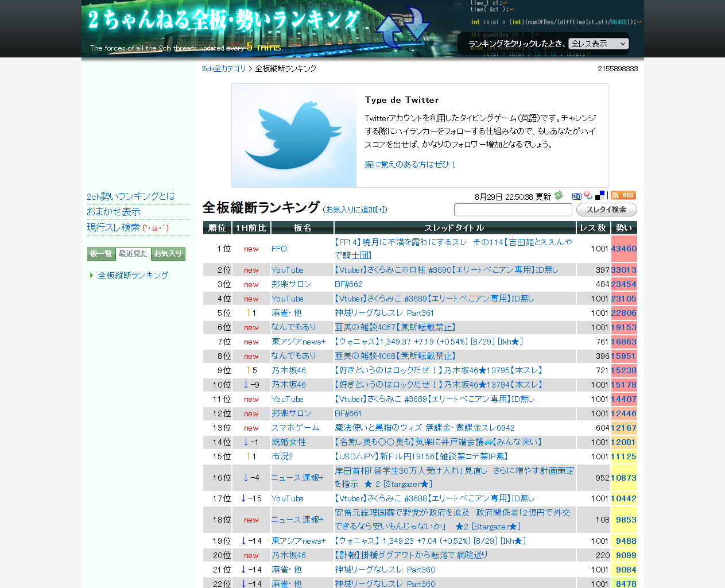Open the BF#662 thread link
Viewport: 725px width, 588px height.
click(348, 284)
